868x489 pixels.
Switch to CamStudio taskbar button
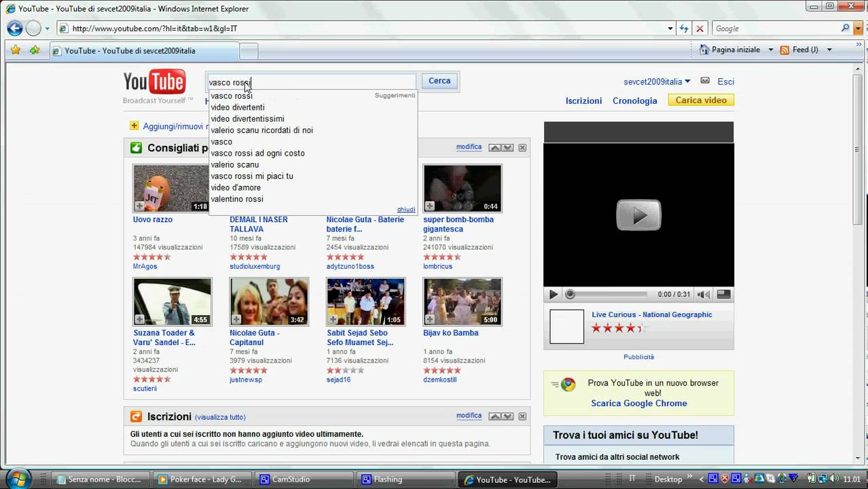coord(304,479)
